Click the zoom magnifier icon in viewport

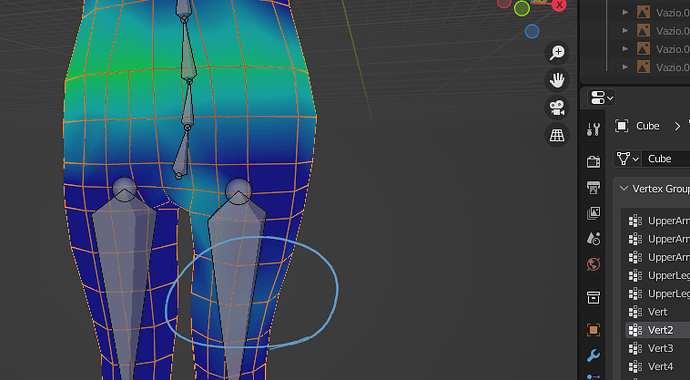pos(557,53)
